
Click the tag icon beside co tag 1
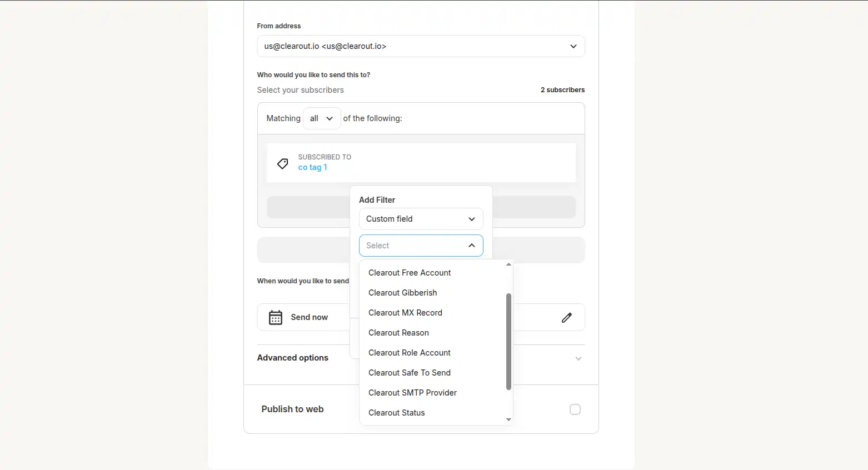click(282, 163)
